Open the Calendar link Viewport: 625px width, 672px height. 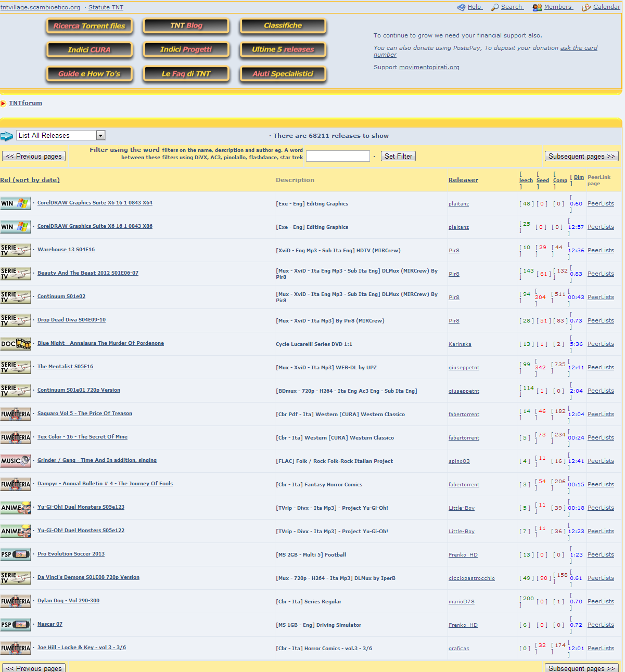click(x=607, y=7)
